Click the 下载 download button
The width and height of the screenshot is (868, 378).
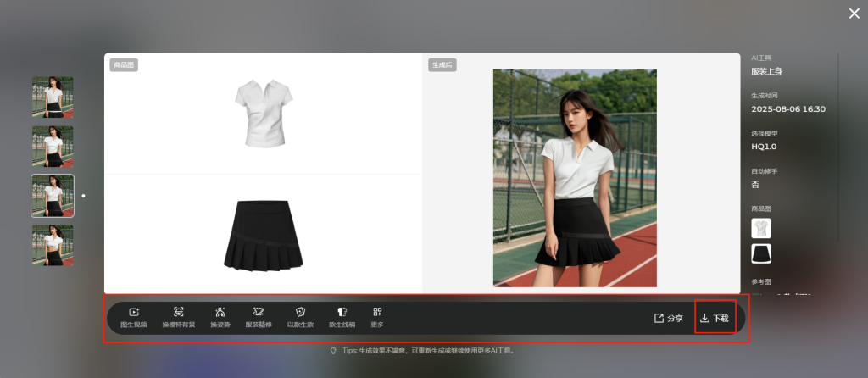click(x=715, y=318)
